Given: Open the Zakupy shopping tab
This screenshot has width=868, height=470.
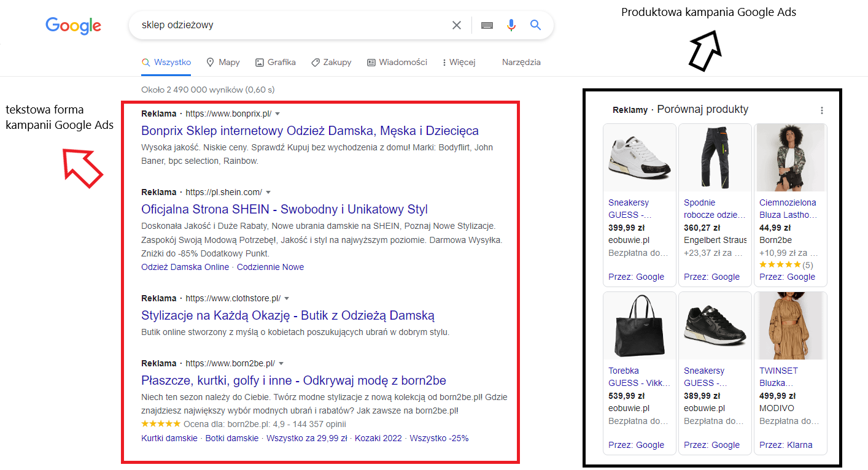Looking at the screenshot, I should (331, 62).
